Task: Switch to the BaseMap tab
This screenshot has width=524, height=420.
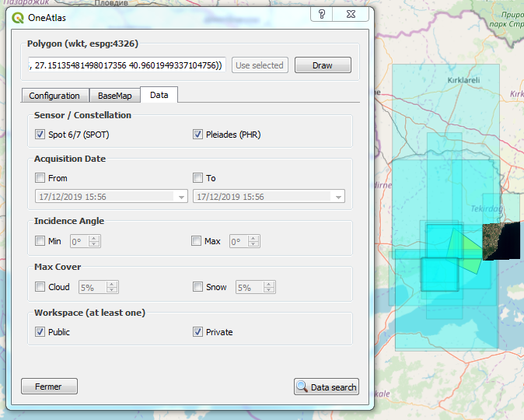Action: point(114,96)
